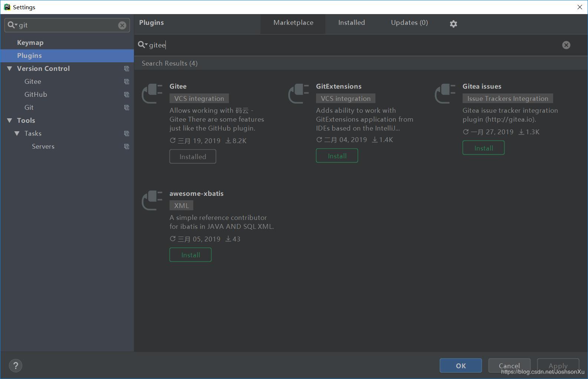The width and height of the screenshot is (588, 379).
Task: Click the Apply button
Action: pyautogui.click(x=558, y=366)
